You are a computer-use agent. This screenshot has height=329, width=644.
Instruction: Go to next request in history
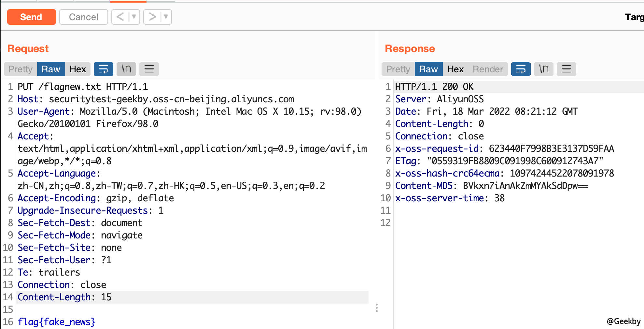coord(152,17)
